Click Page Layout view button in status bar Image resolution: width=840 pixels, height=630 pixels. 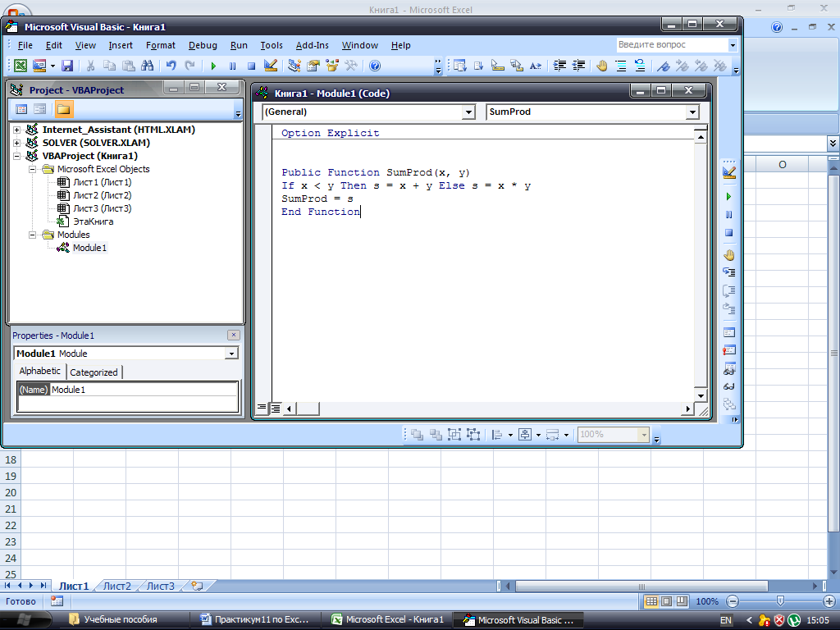(666, 601)
